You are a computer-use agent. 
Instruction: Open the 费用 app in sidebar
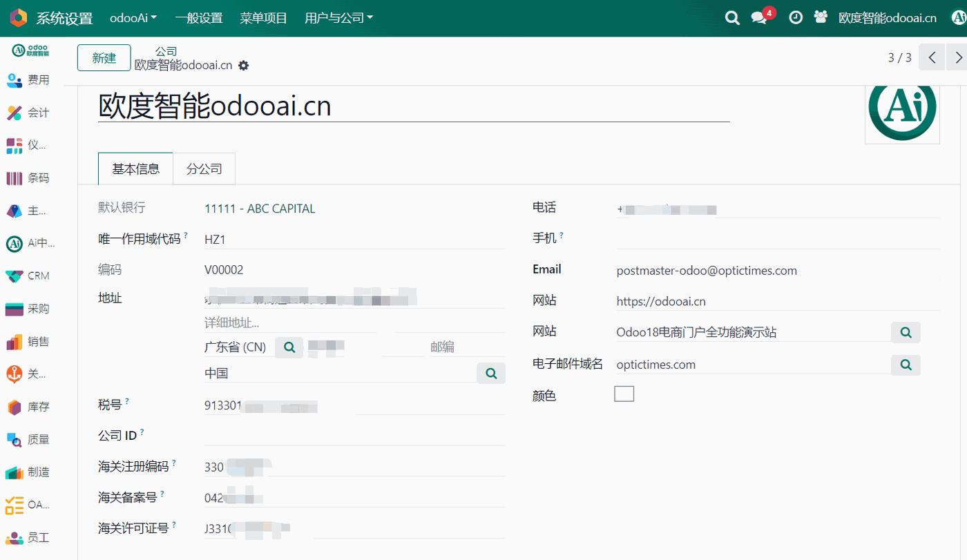pyautogui.click(x=28, y=80)
